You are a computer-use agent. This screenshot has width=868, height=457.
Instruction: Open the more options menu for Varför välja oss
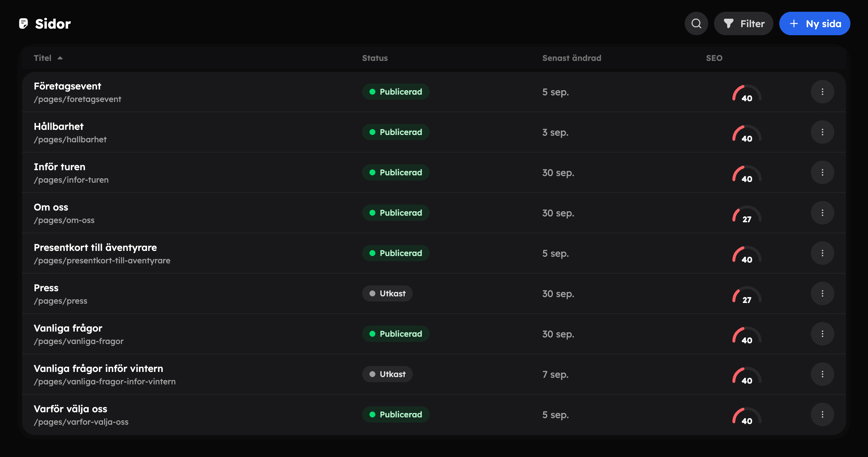pyautogui.click(x=822, y=414)
